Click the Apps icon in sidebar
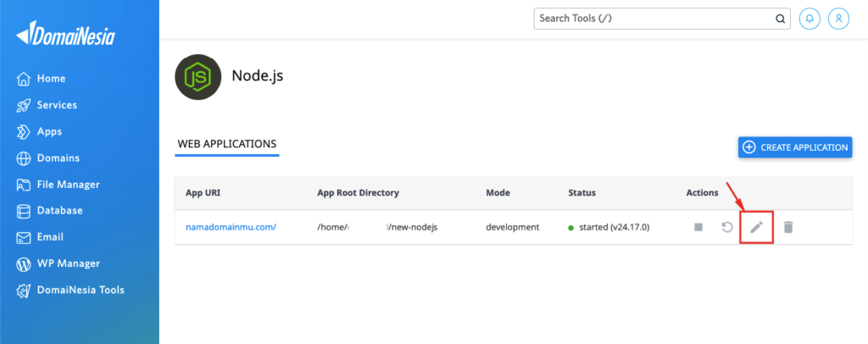This screenshot has width=868, height=344. coord(23,131)
